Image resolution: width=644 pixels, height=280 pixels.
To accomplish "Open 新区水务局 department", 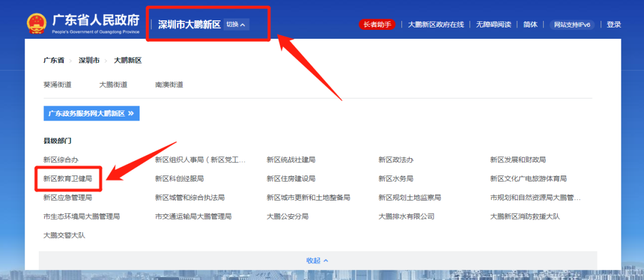I will 396,179.
